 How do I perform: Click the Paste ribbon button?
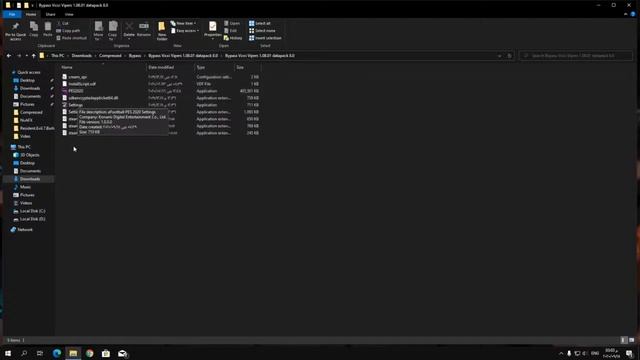pyautogui.click(x=48, y=29)
